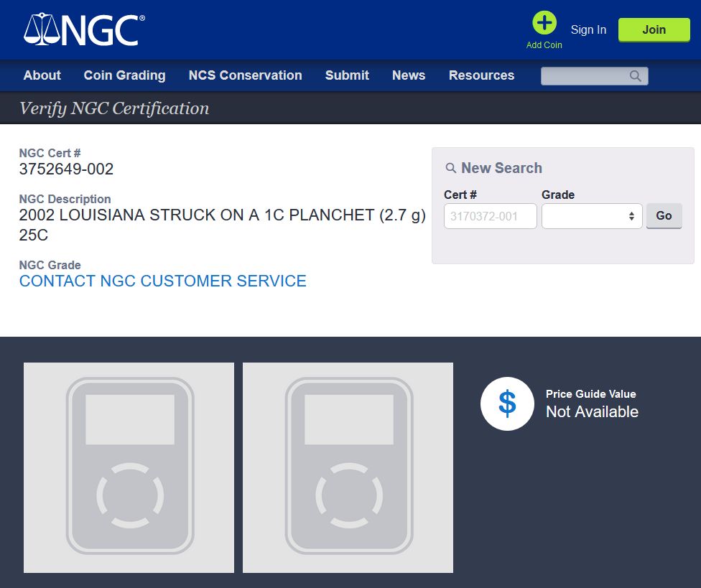Click the Sign In link
This screenshot has width=701, height=588.
click(x=588, y=29)
